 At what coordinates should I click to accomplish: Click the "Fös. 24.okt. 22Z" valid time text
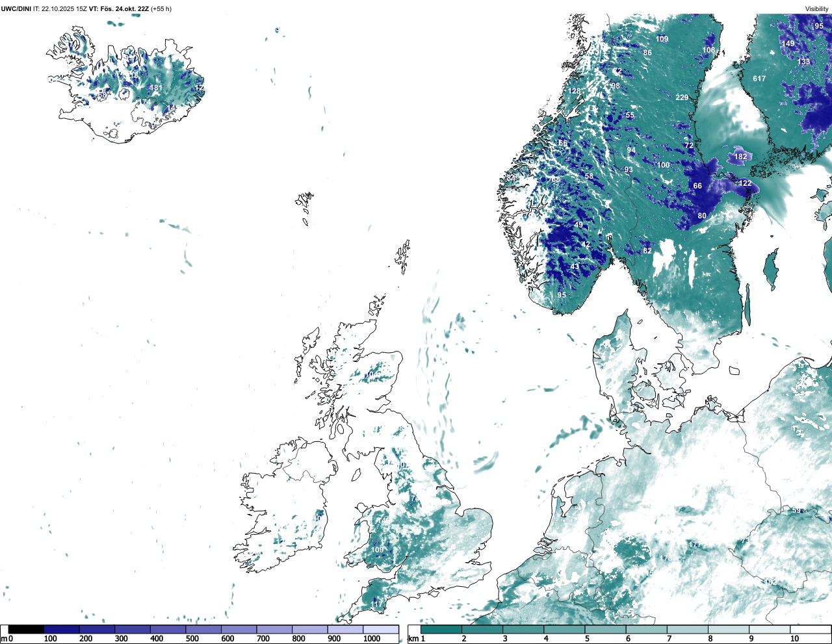click(125, 9)
